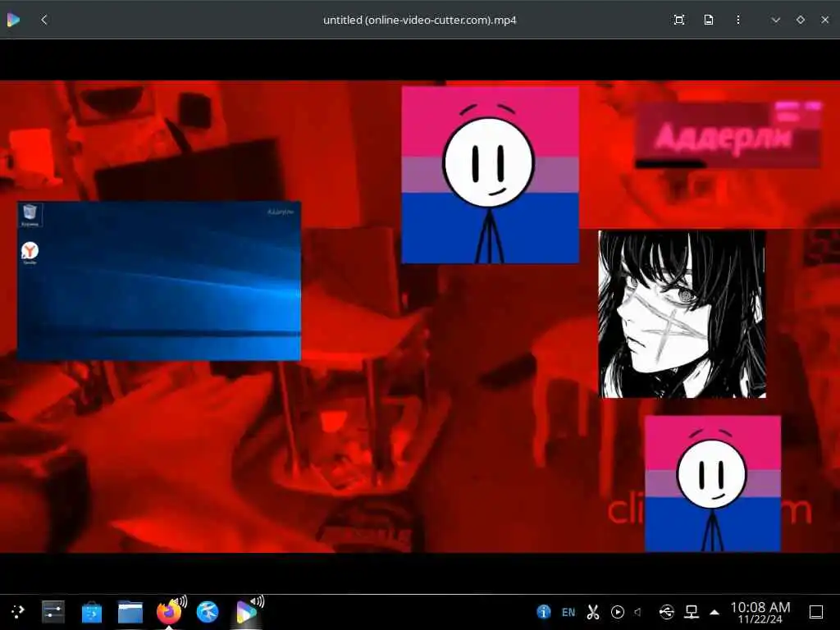This screenshot has width=840, height=630.
Task: Select the media player taskbar entry
Action: click(x=246, y=612)
